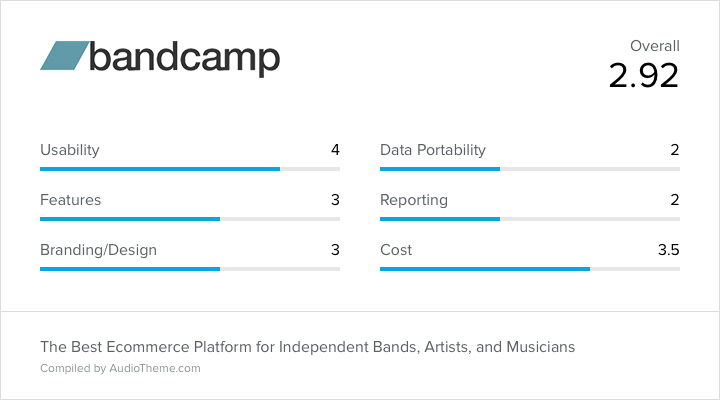Click the Cost score value 3.5
The width and height of the screenshot is (720, 400).
669,250
